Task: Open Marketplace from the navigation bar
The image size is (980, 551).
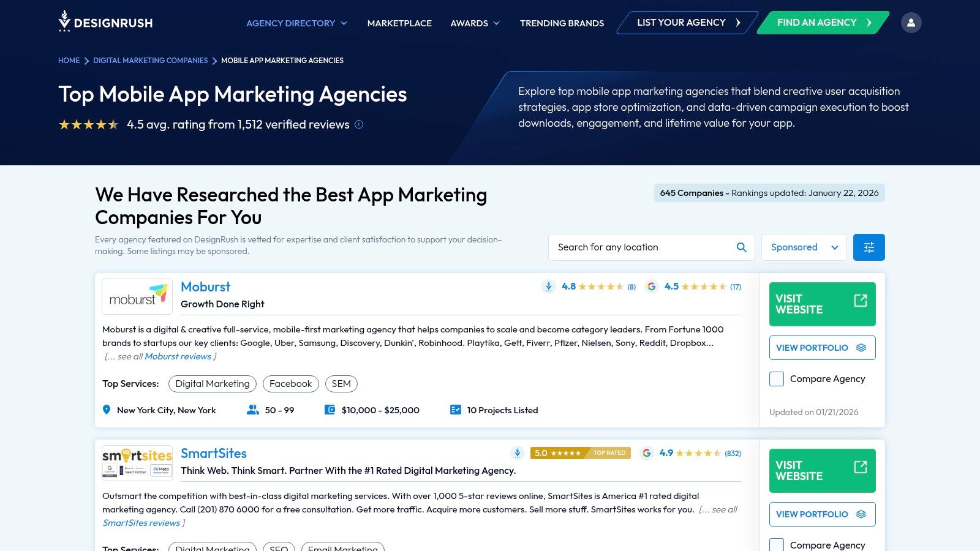Action: [399, 23]
